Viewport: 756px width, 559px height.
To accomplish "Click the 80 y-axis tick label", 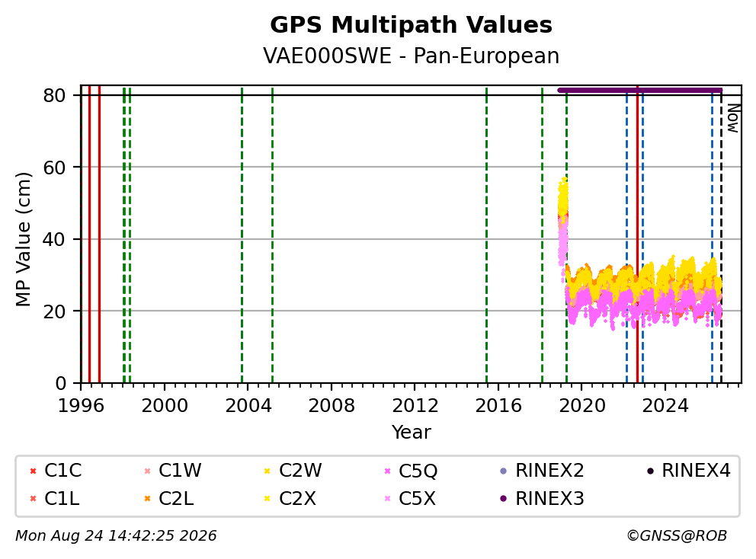I will pyautogui.click(x=54, y=95).
